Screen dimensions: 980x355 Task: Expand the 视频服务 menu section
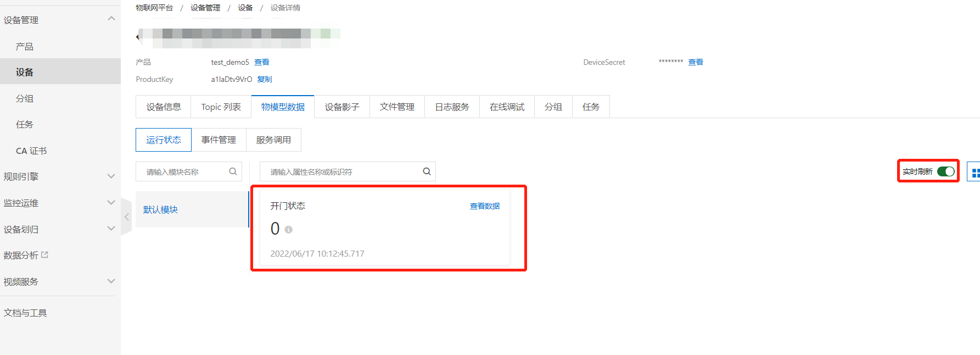click(x=111, y=281)
